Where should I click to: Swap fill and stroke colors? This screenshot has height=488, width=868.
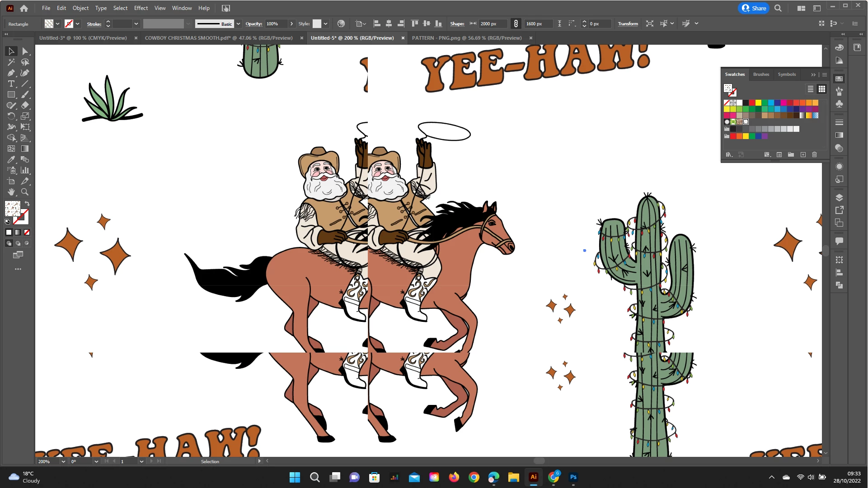tap(27, 204)
